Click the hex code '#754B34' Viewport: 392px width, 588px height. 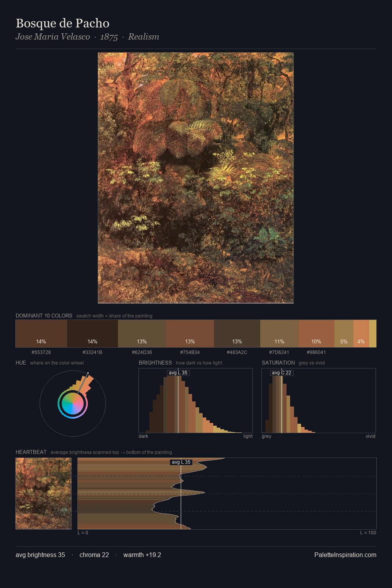[x=190, y=352]
